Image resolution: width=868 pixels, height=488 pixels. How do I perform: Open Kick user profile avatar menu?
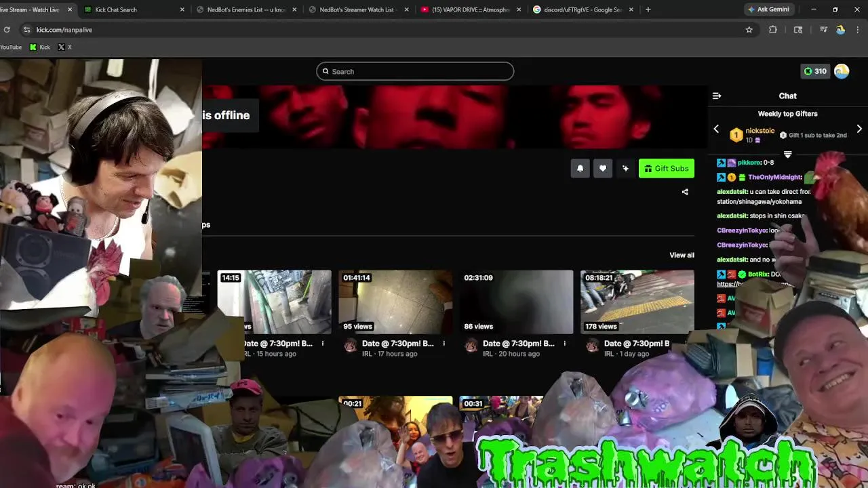(x=842, y=71)
